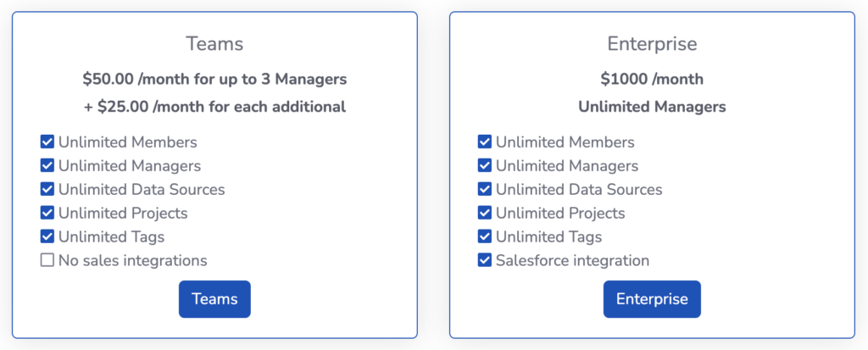Toggle Unlimited Projects checkbox in Teams plan
This screenshot has width=868, height=350.
(47, 214)
